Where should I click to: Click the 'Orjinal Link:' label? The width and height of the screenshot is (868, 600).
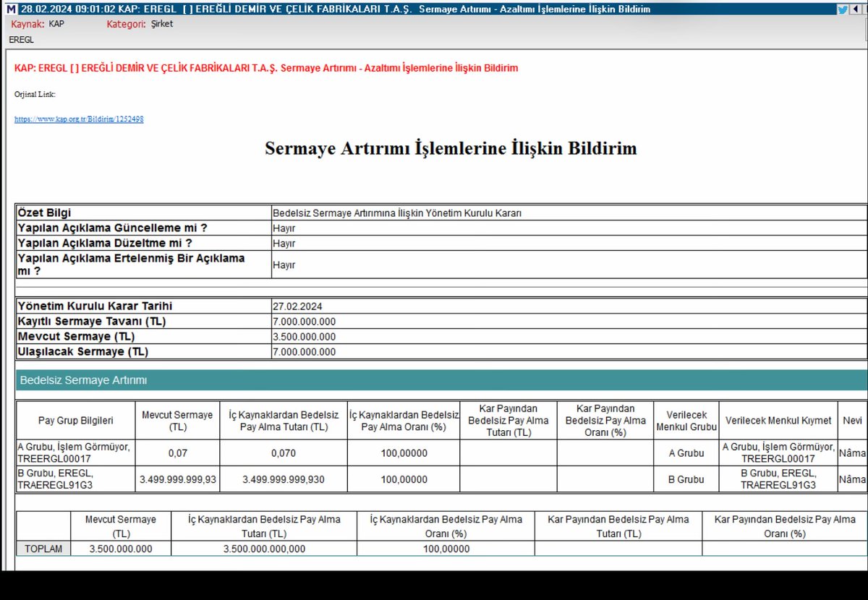(x=35, y=94)
